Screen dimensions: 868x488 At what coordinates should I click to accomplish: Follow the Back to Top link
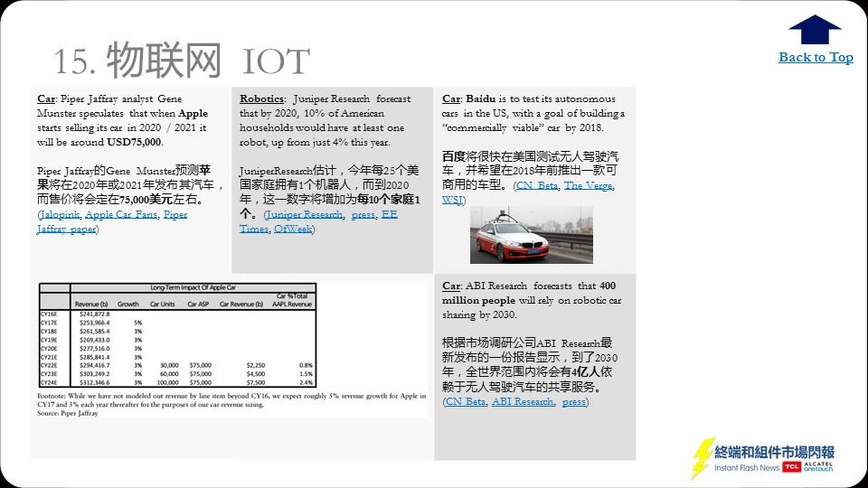(x=816, y=57)
